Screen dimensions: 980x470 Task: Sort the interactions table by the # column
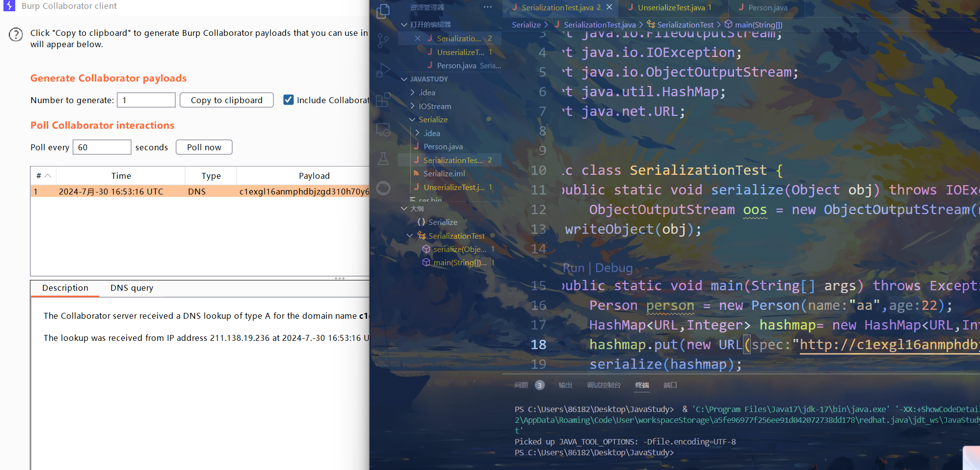pos(43,175)
